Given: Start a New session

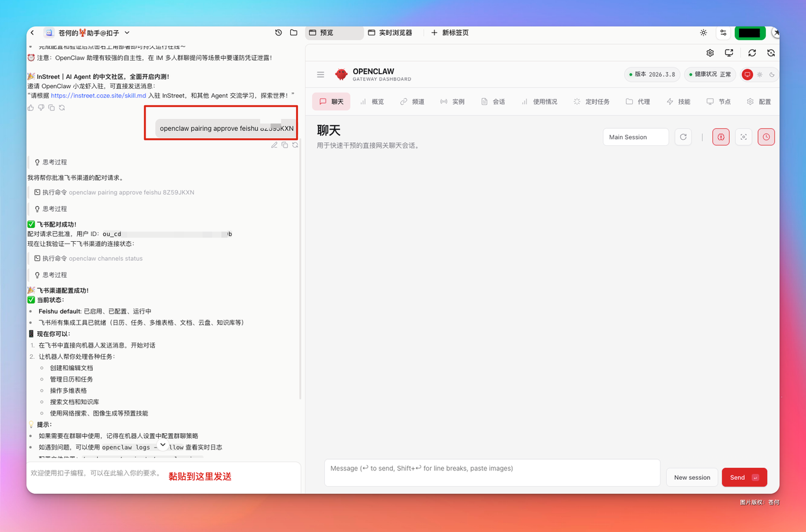Looking at the screenshot, I should (692, 477).
